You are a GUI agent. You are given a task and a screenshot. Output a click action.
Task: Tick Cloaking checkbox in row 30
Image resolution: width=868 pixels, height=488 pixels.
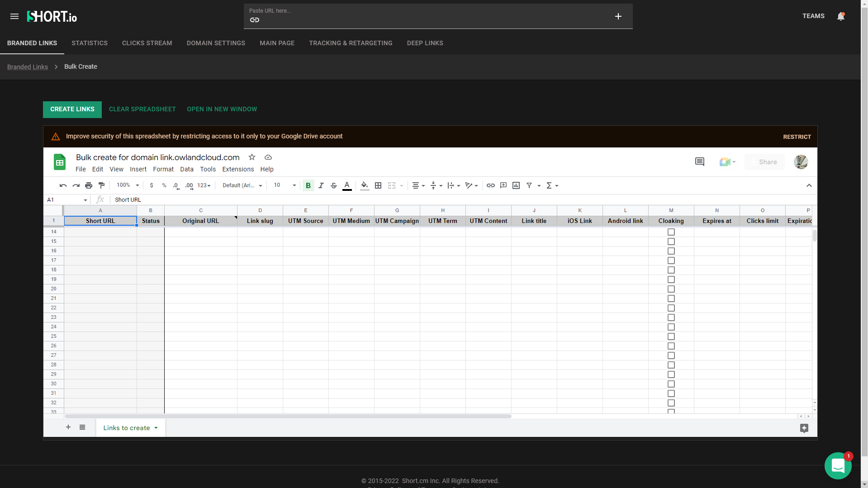click(x=671, y=384)
